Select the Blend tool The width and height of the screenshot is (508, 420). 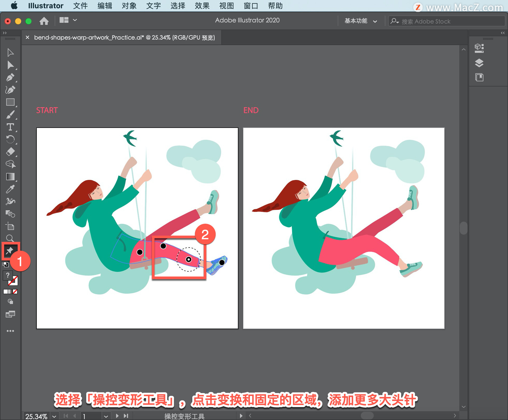(x=10, y=214)
